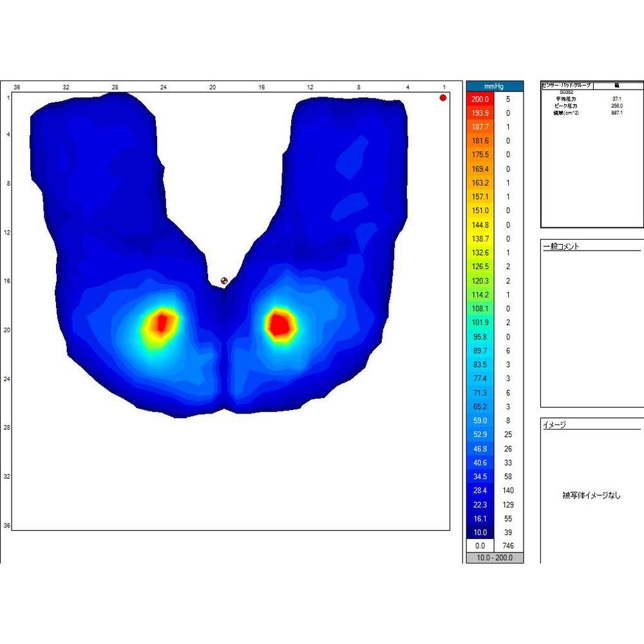This screenshot has width=644, height=644.
Task: Pick the 181.6 orange legend swatch
Action: point(480,141)
